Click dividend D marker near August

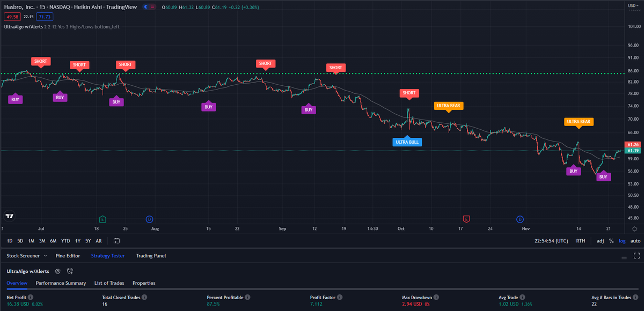(x=150, y=219)
